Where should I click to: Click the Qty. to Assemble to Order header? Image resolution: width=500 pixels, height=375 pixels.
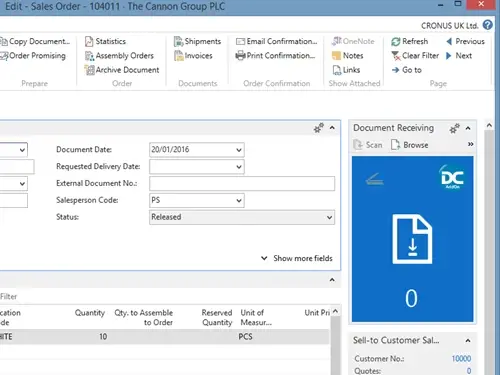tap(144, 318)
